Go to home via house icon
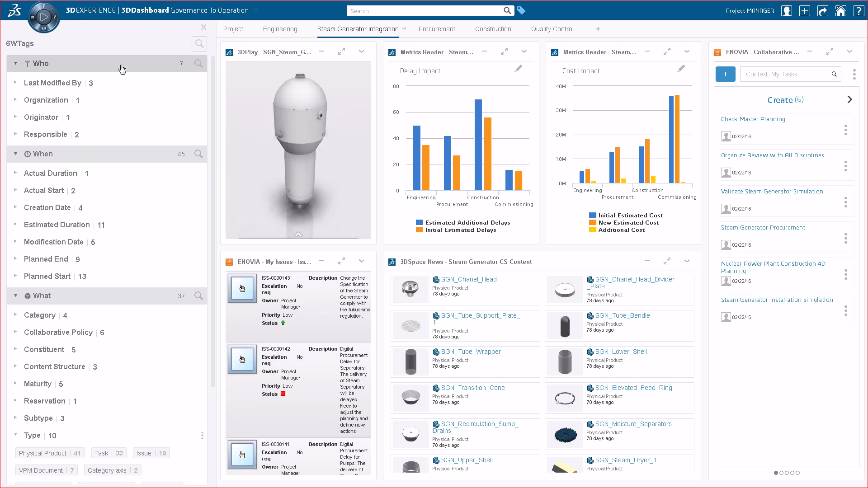Image resolution: width=868 pixels, height=488 pixels. 841,11
